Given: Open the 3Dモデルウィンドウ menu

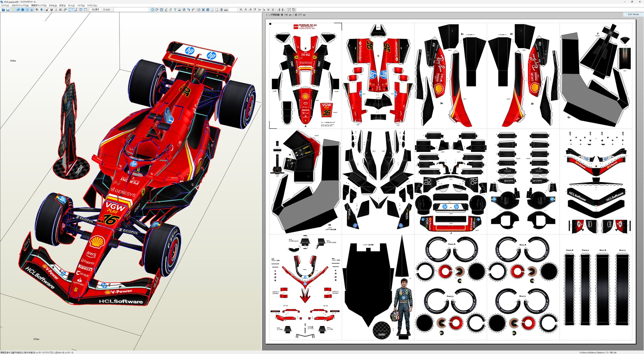Looking at the screenshot, I should 20,5.
